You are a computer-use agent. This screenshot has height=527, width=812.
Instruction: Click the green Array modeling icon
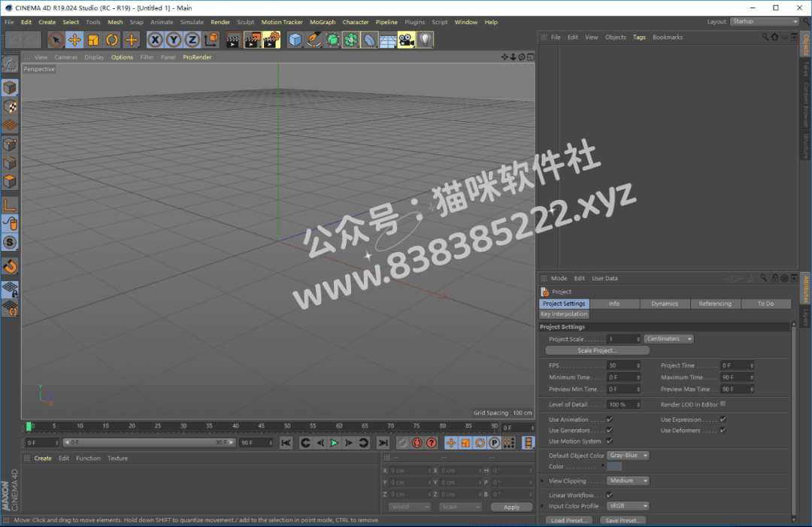350,40
